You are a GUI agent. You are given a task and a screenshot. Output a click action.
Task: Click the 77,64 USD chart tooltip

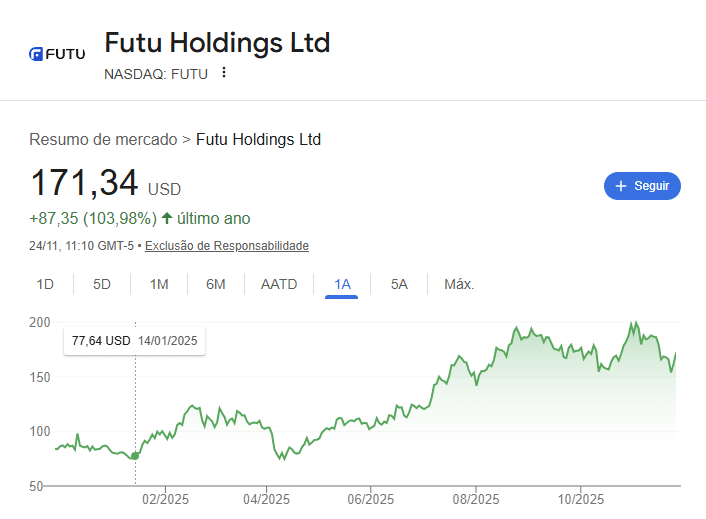(134, 341)
